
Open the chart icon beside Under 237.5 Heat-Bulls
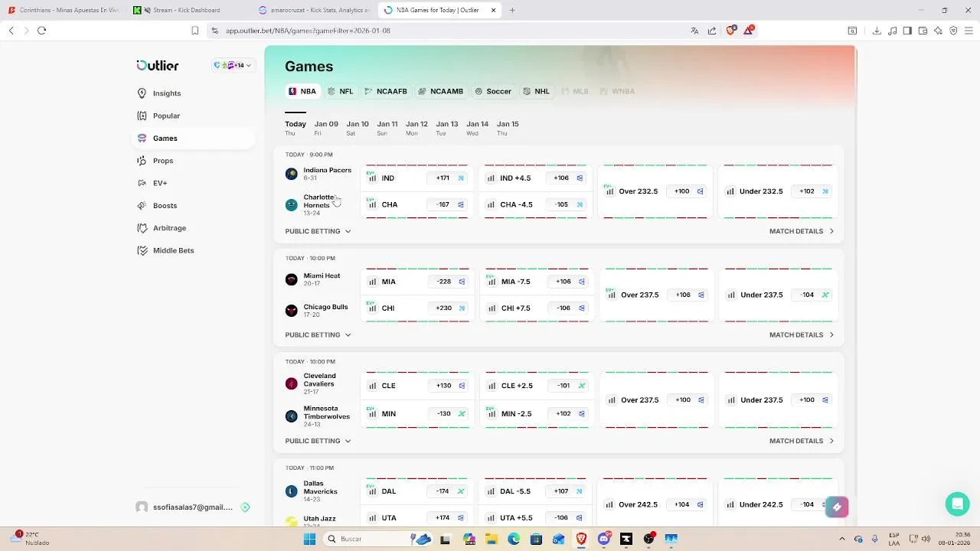(731, 295)
